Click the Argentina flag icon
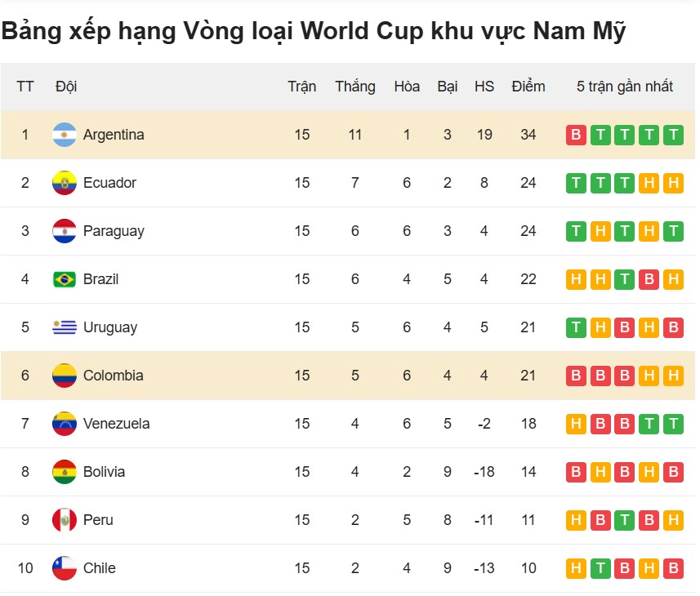The height and width of the screenshot is (596, 700). pos(65,135)
